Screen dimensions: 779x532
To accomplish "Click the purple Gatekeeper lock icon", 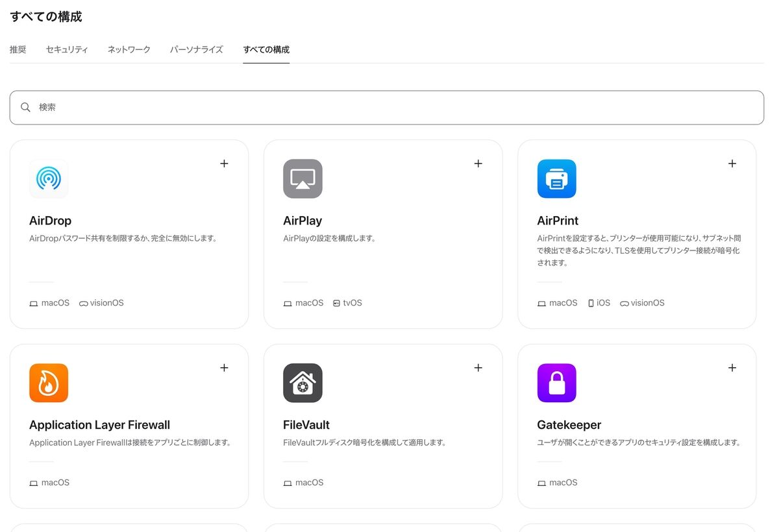I will click(x=556, y=383).
